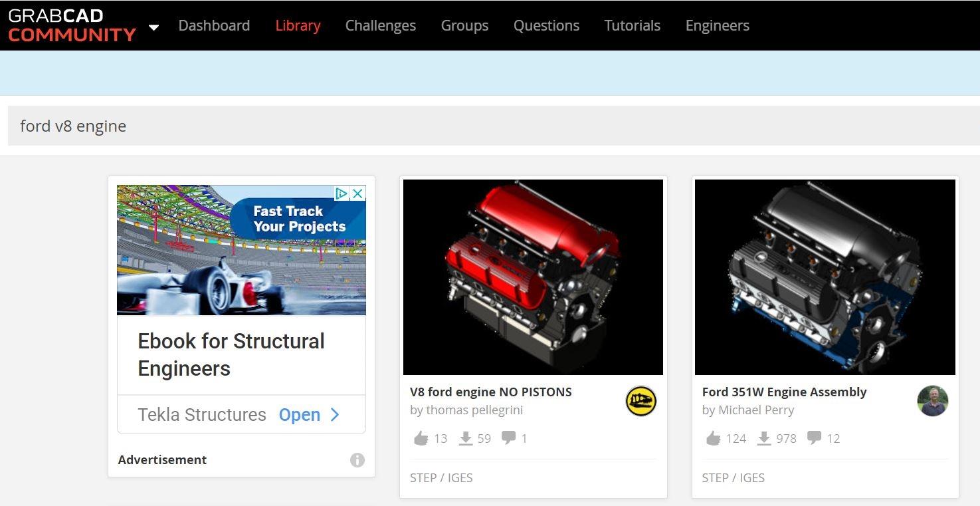Open the Questions section
This screenshot has height=506, width=980.
click(546, 25)
